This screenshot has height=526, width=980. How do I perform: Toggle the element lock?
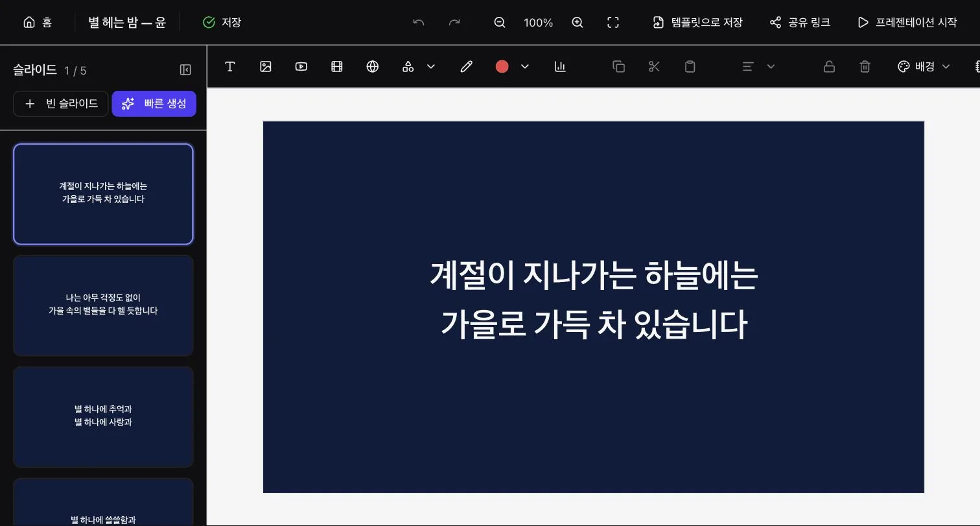pyautogui.click(x=829, y=66)
